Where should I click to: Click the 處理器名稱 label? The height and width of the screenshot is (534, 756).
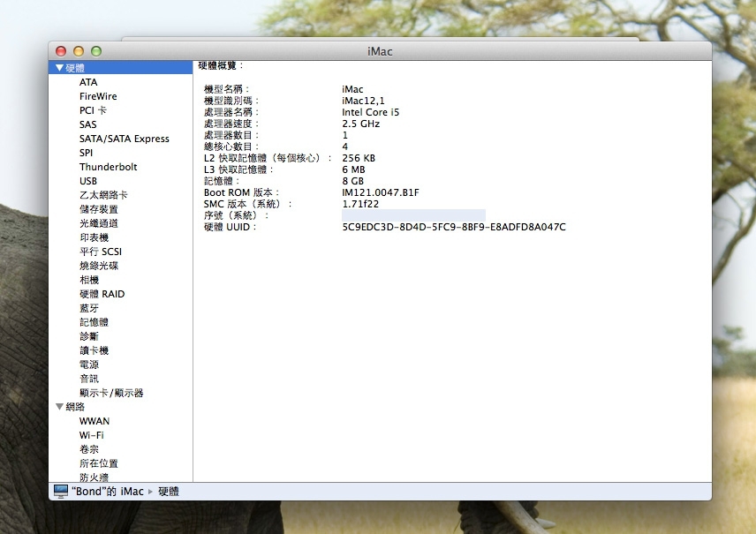pos(231,112)
